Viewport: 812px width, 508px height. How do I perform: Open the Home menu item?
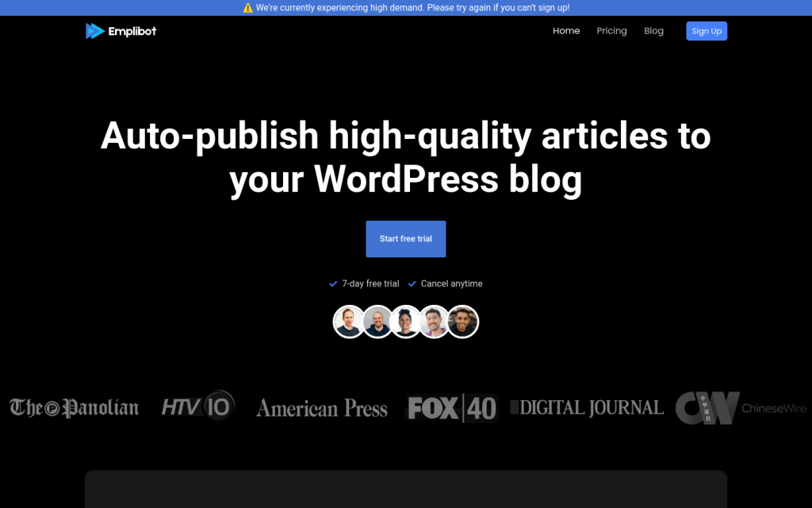pos(566,31)
